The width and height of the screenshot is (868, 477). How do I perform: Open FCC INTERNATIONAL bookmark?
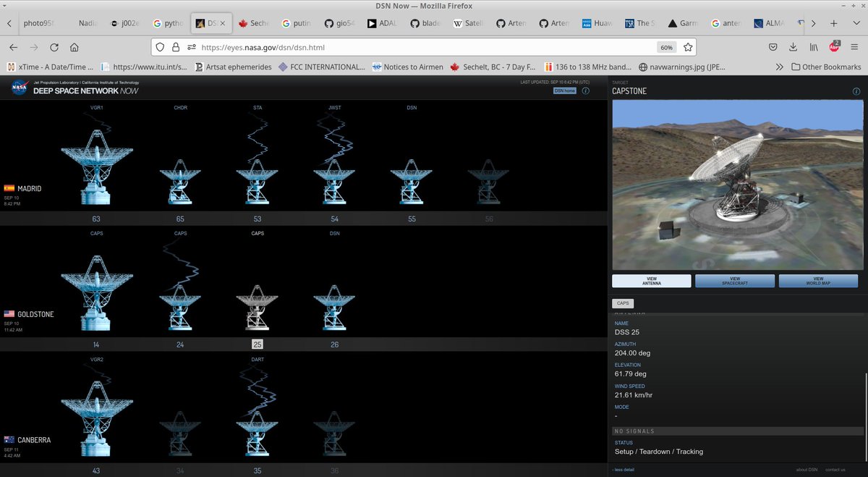pos(322,67)
